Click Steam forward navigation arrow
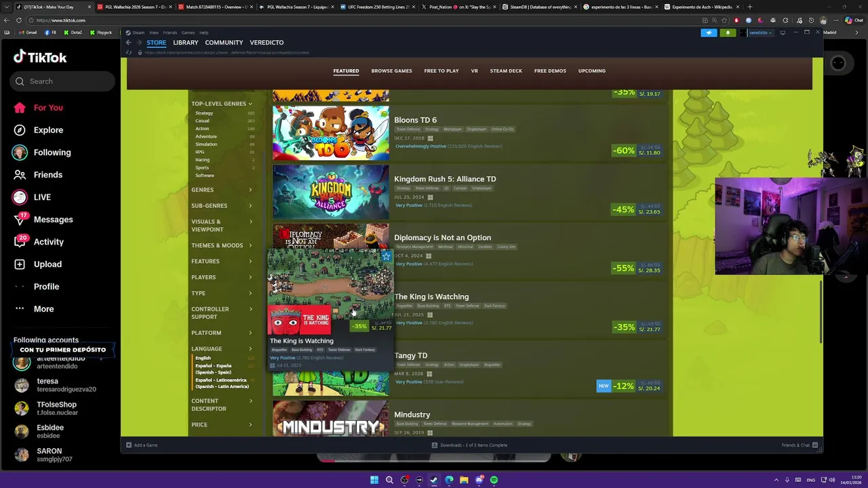 point(138,43)
